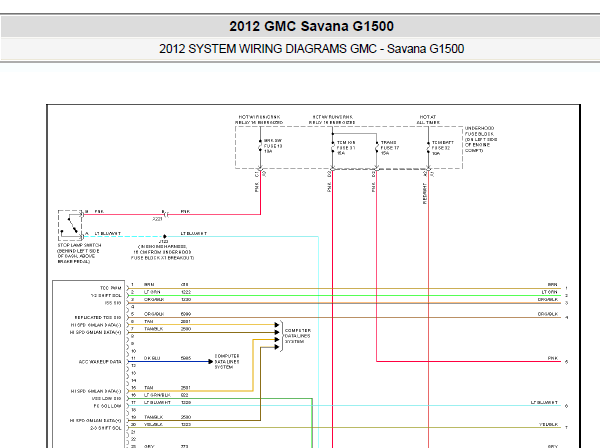Select the 'UNDERHOOD FUSE BLOCK' description text
Screen dimensions: 600x448
click(x=481, y=139)
